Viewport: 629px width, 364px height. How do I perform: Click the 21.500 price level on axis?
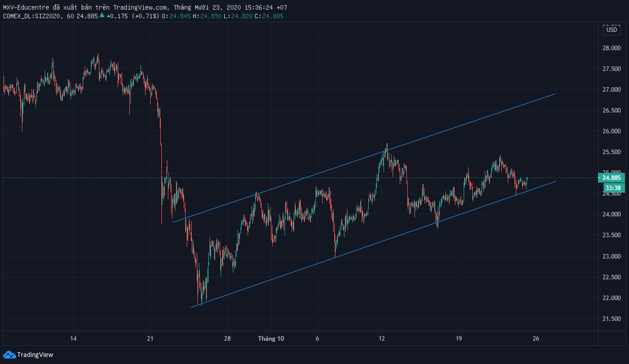click(x=611, y=319)
